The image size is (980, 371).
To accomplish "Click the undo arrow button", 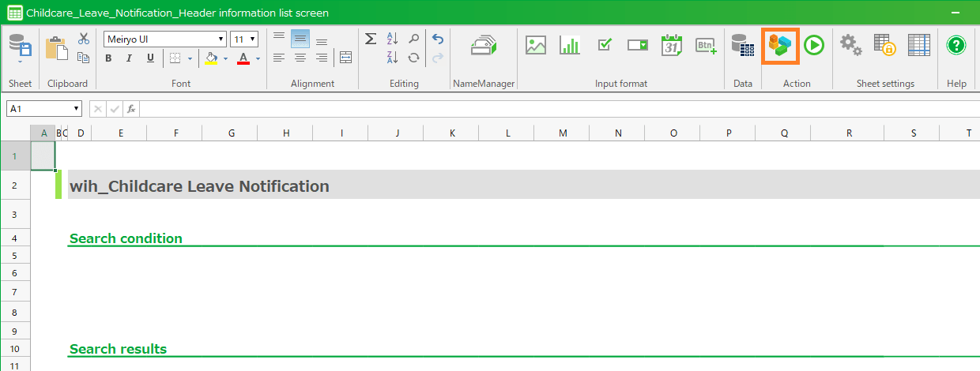I will (438, 39).
